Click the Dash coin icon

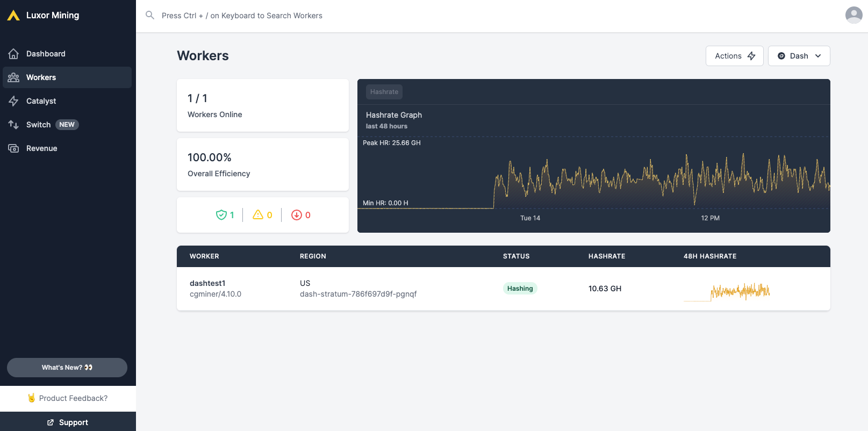point(781,56)
